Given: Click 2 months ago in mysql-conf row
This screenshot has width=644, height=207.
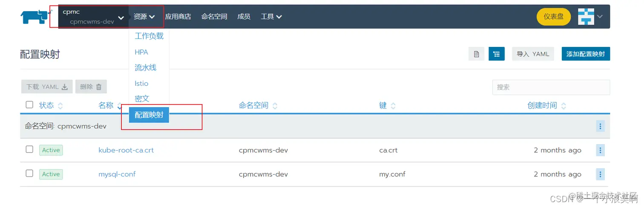Looking at the screenshot, I should tap(558, 174).
